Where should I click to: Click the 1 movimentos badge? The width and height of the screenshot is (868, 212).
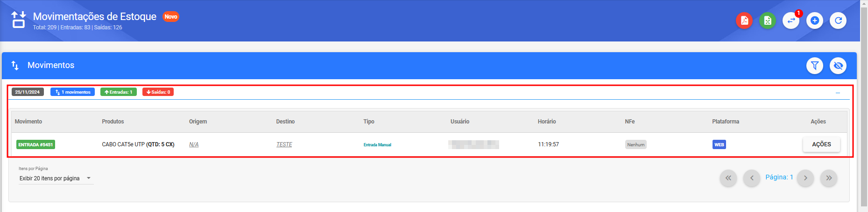72,92
